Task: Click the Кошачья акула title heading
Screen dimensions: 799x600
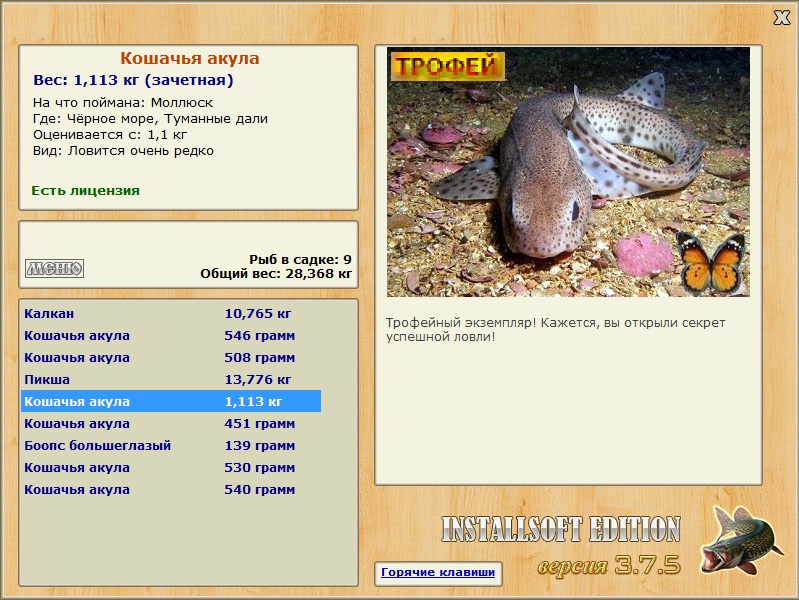Action: (190, 58)
